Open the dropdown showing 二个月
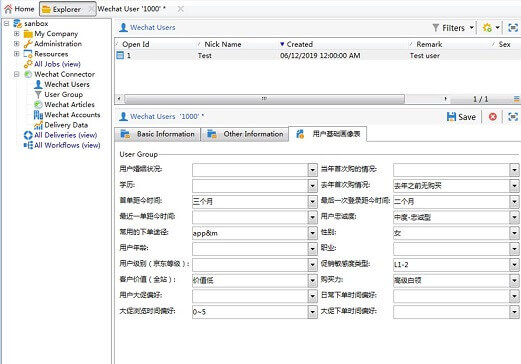This screenshot has width=521, height=364. tap(514, 202)
